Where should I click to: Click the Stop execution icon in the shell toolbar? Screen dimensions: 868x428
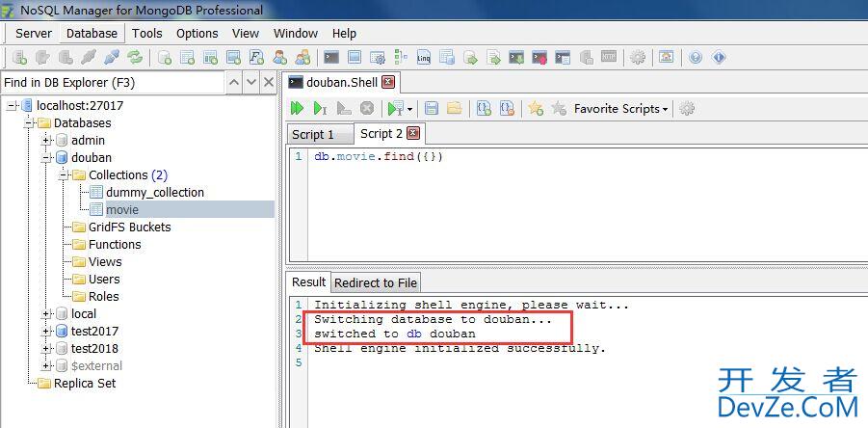(x=366, y=108)
